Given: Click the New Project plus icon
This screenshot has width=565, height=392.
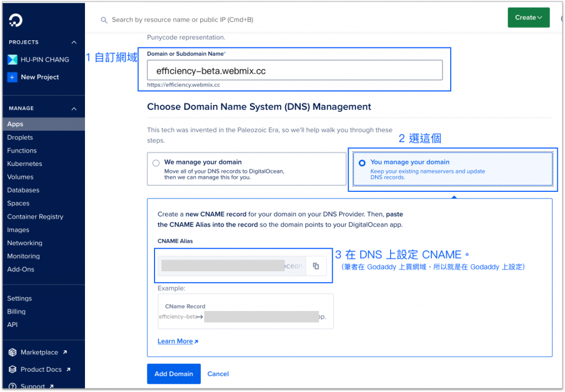Looking at the screenshot, I should click(12, 77).
